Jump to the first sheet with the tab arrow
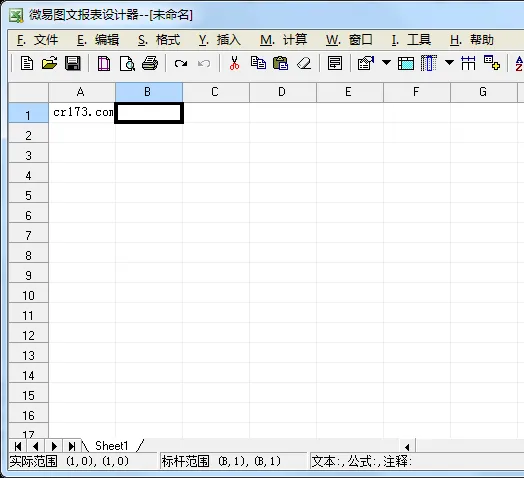 (x=18, y=446)
